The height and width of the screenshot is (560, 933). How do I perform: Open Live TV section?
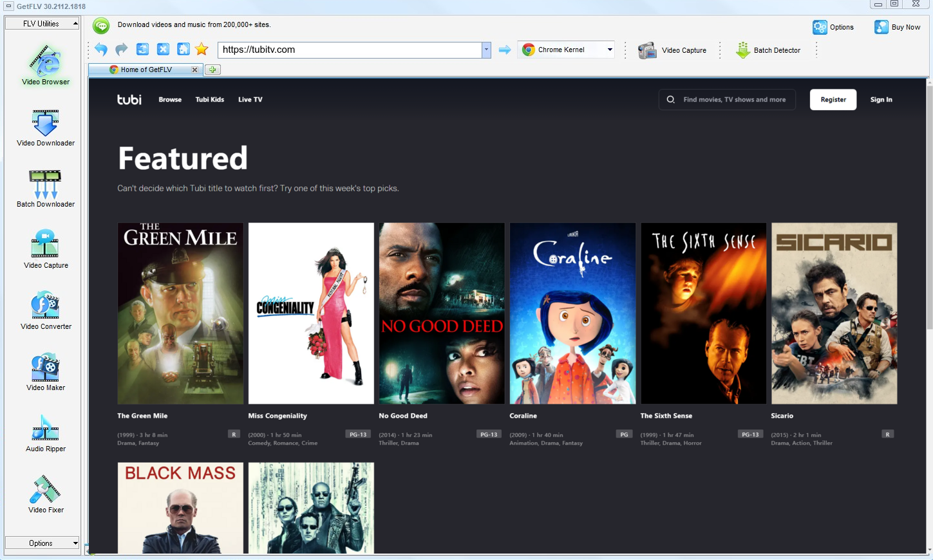pyautogui.click(x=250, y=100)
